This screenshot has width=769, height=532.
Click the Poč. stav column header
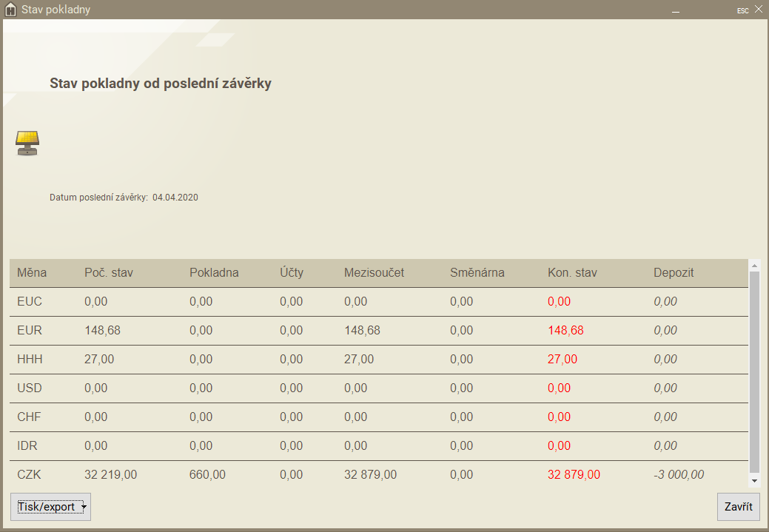(109, 272)
